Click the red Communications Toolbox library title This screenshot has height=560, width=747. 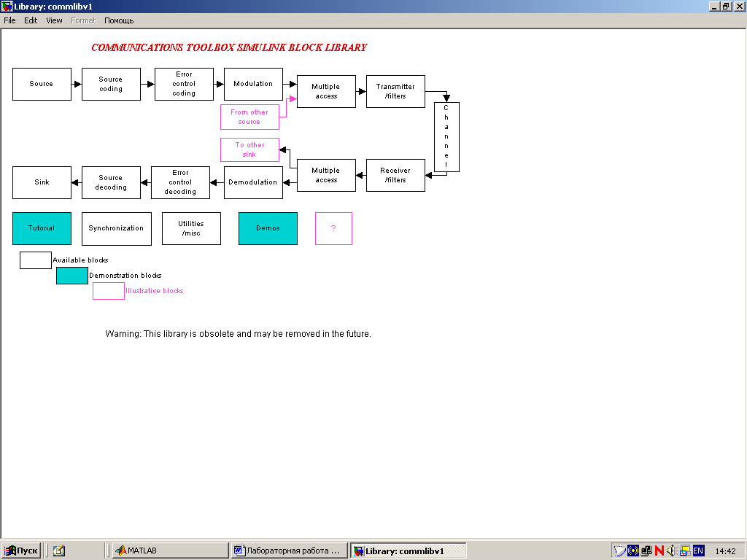(x=229, y=47)
